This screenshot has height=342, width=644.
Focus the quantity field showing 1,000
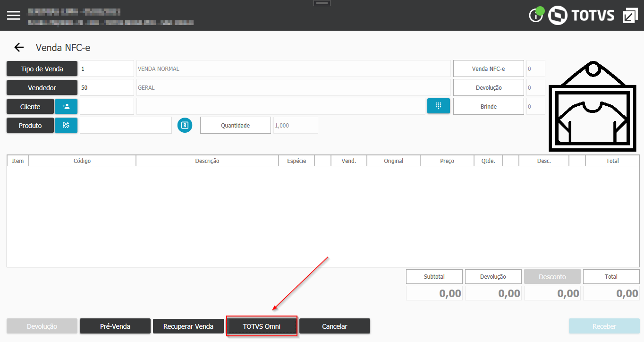(296, 125)
